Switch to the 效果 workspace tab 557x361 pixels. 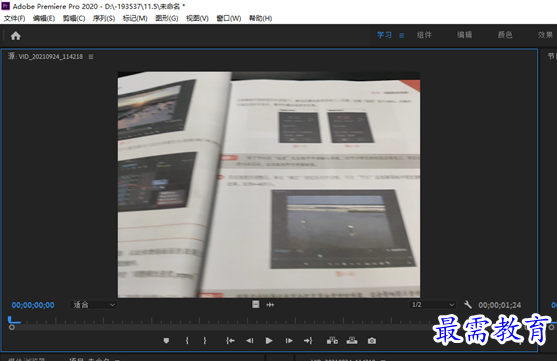pyautogui.click(x=545, y=35)
